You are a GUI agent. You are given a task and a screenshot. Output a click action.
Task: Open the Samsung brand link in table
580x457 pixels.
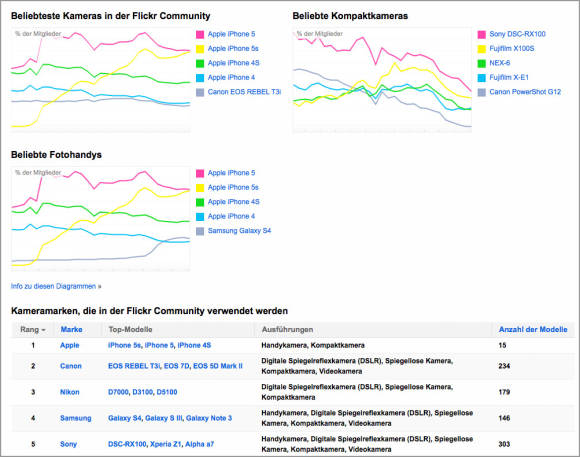click(x=75, y=418)
